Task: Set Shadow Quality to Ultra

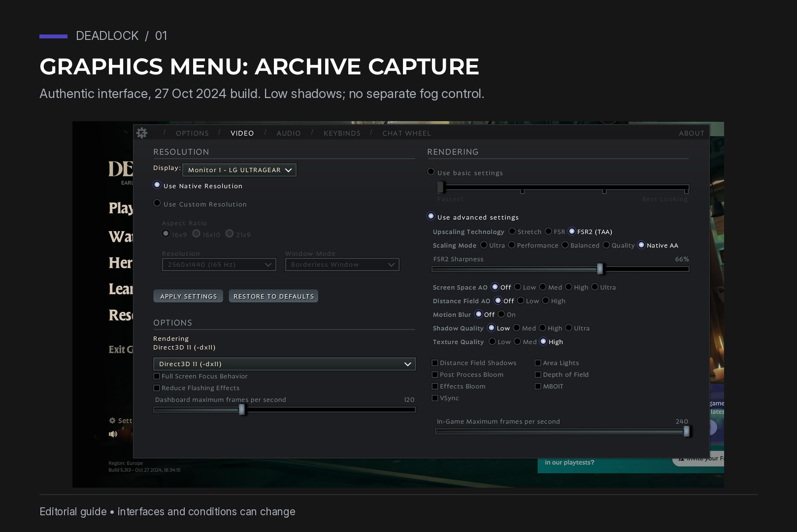Action: [x=568, y=328]
